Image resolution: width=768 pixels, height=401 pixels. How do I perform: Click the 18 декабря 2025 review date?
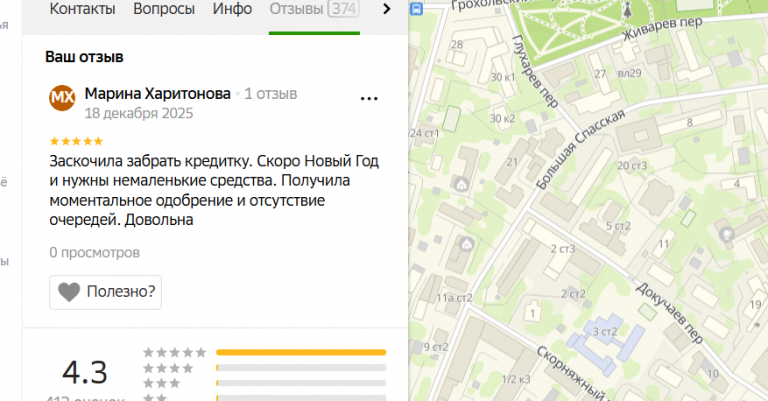click(x=139, y=113)
